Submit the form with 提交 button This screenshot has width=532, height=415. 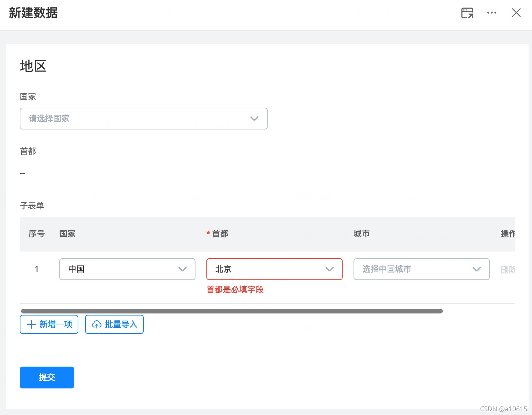(x=47, y=378)
